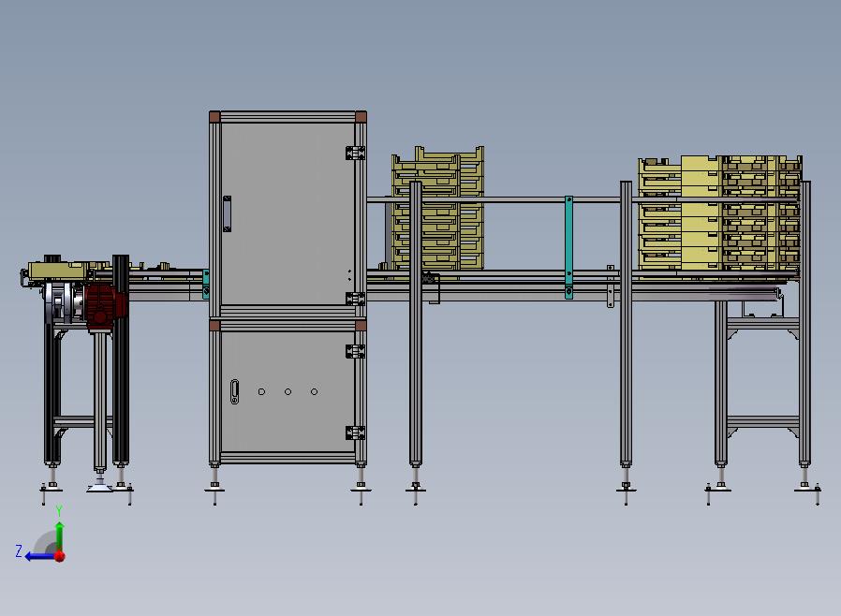
Task: Click the letter Z label of the triad
Action: point(19,551)
